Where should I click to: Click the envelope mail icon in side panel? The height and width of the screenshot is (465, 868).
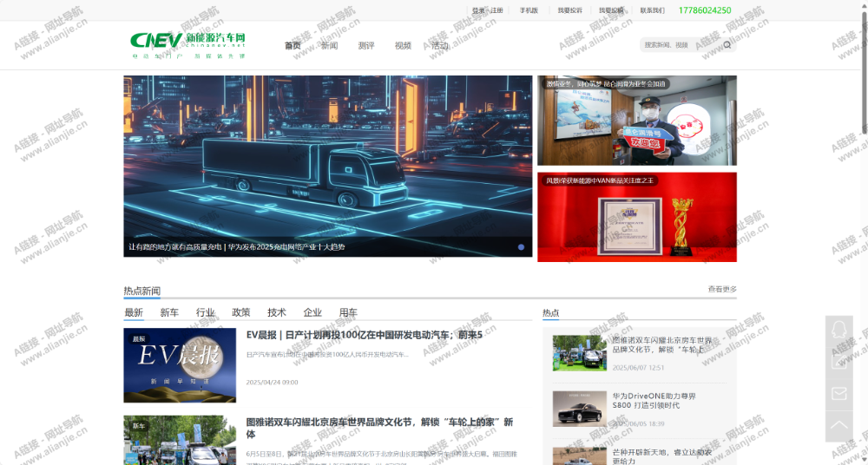click(x=839, y=394)
